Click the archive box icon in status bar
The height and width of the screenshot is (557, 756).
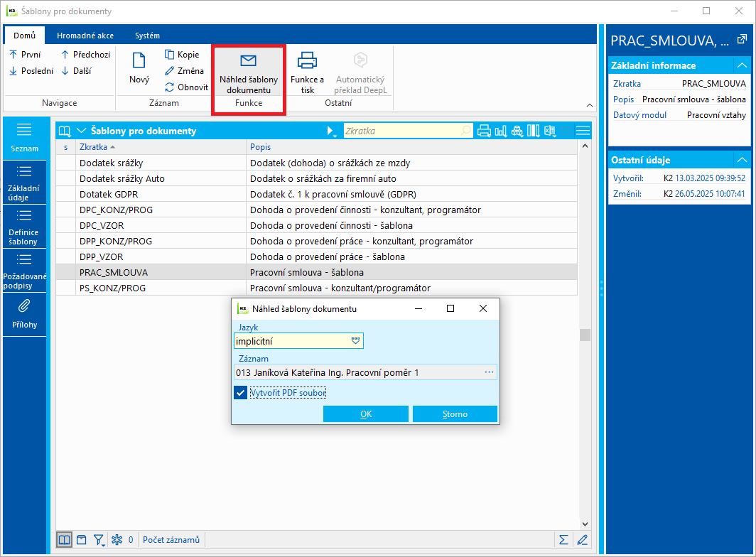pyautogui.click(x=82, y=540)
